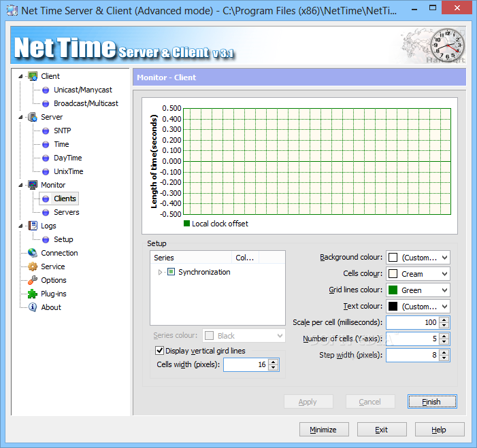Screen dimensions: 477x448
Task: Open the Grid lines colour dropdown
Action: pyautogui.click(x=444, y=290)
